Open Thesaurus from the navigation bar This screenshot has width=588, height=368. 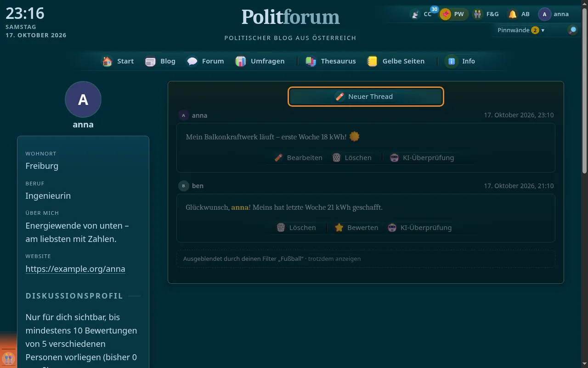331,61
